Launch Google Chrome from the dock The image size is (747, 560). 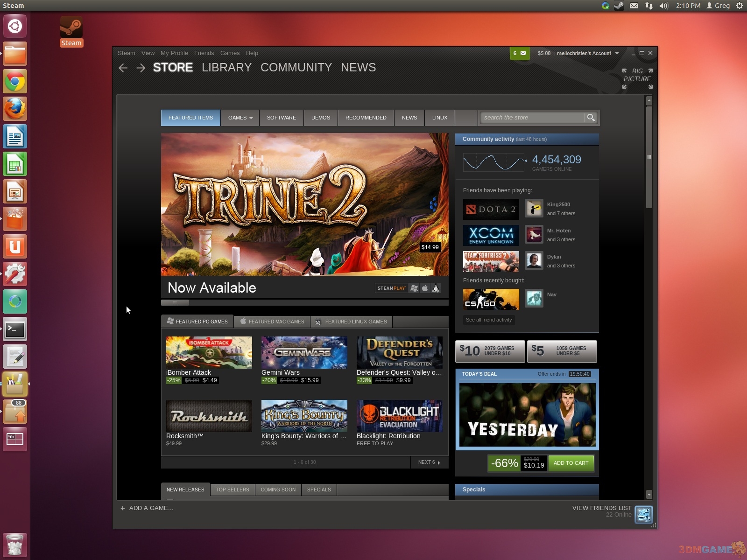(x=15, y=82)
